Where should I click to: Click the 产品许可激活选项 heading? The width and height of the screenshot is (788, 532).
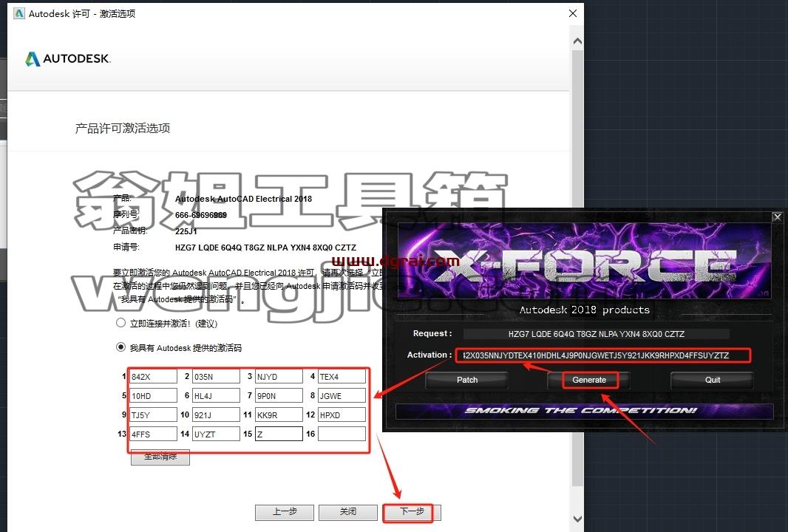coord(123,129)
